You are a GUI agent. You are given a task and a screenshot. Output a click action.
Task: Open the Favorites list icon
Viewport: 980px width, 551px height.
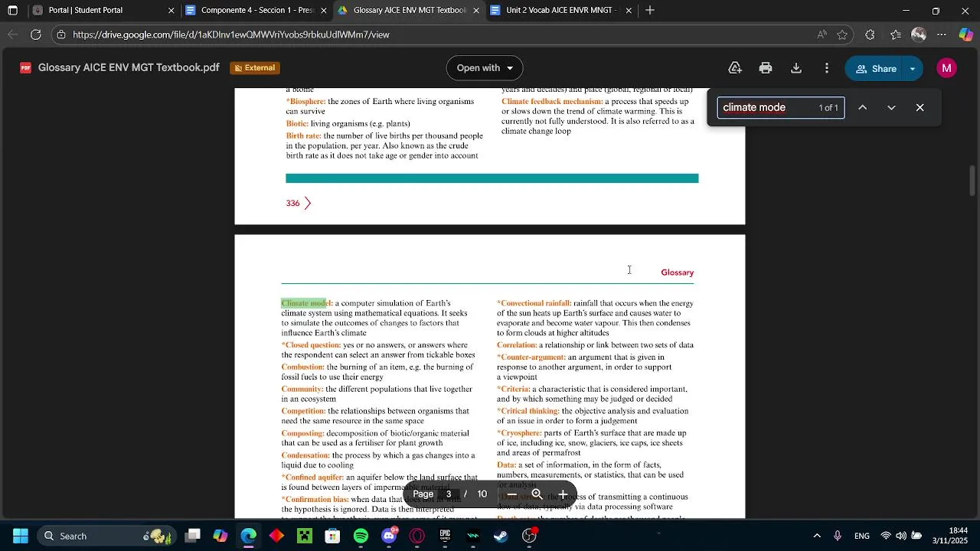point(896,34)
